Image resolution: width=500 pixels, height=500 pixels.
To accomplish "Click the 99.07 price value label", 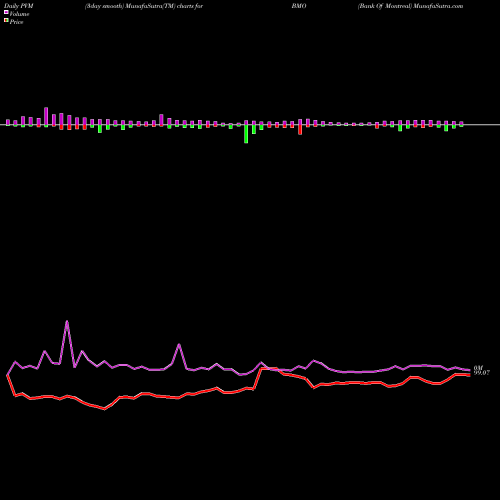I will click(x=482, y=373).
